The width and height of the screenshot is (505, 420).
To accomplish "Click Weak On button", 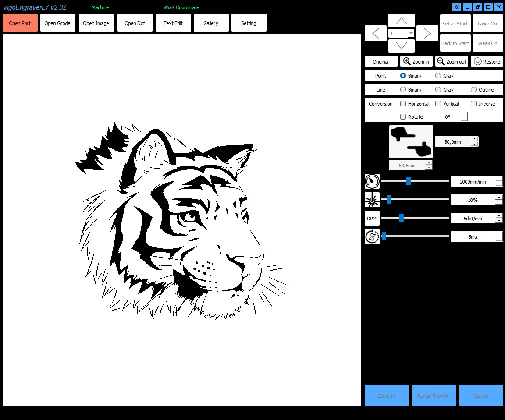I will tap(487, 43).
